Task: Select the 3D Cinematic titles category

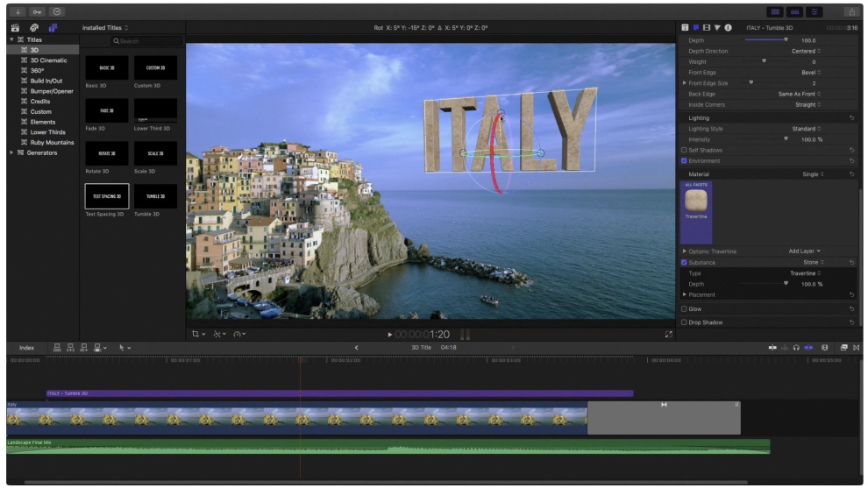Action: (x=48, y=60)
